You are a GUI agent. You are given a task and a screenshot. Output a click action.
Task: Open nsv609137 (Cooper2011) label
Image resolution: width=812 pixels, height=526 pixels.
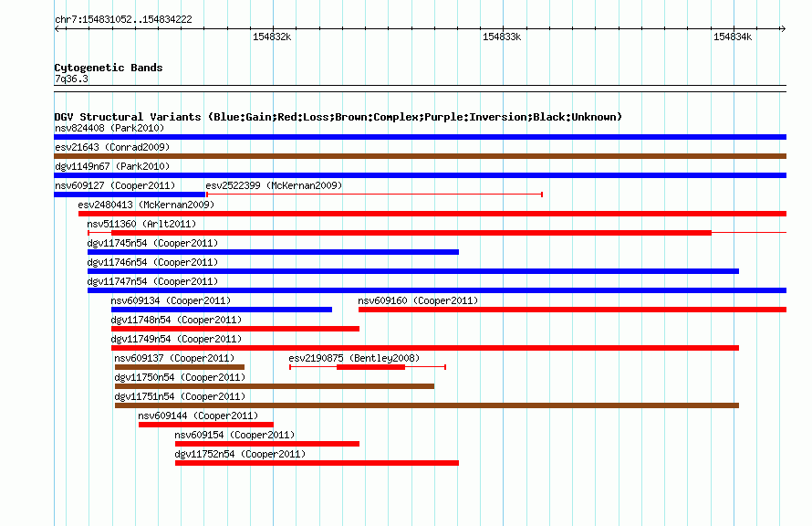tap(174, 358)
